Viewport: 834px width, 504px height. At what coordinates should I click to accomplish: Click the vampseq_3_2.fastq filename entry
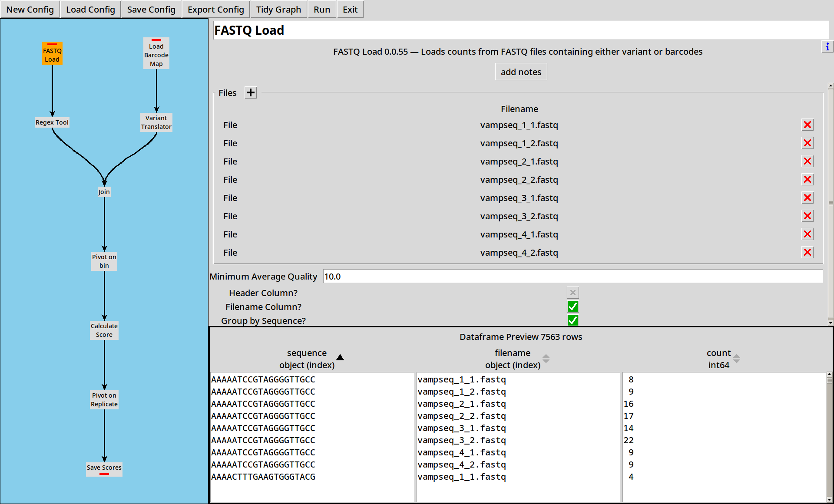click(x=519, y=216)
